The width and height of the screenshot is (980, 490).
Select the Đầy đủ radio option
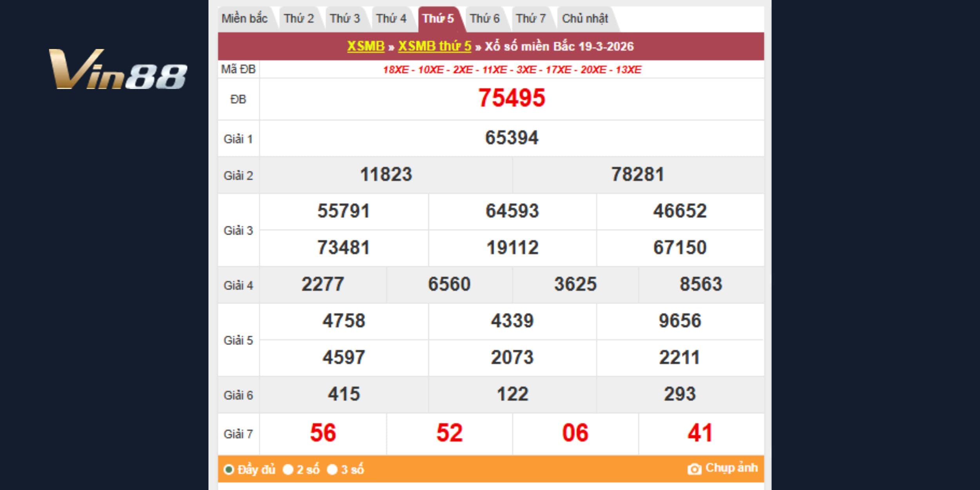point(229,469)
